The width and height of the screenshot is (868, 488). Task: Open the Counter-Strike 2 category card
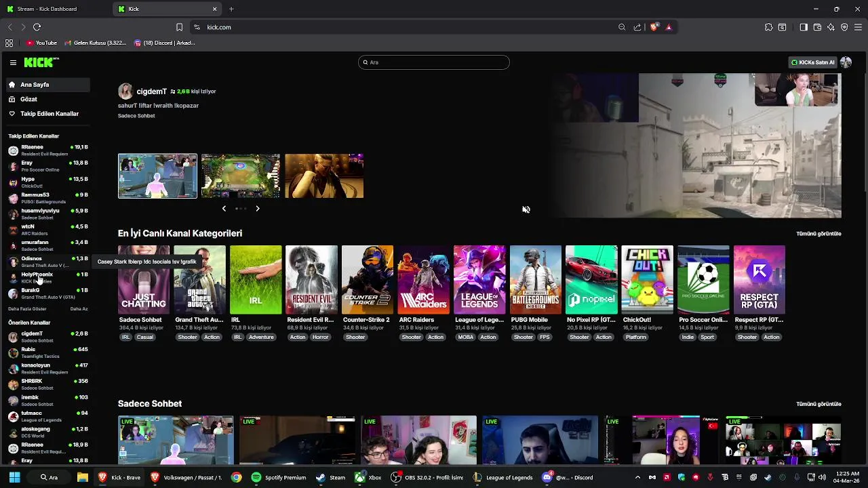pos(367,280)
